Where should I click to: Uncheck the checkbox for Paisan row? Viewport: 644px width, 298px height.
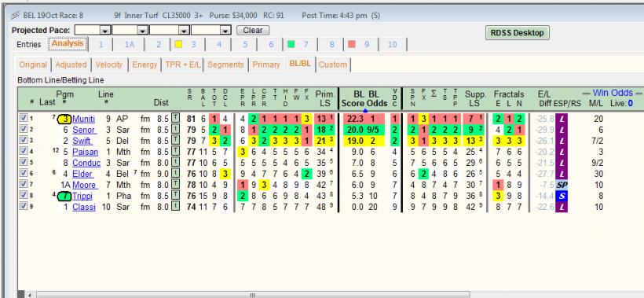pyautogui.click(x=24, y=151)
